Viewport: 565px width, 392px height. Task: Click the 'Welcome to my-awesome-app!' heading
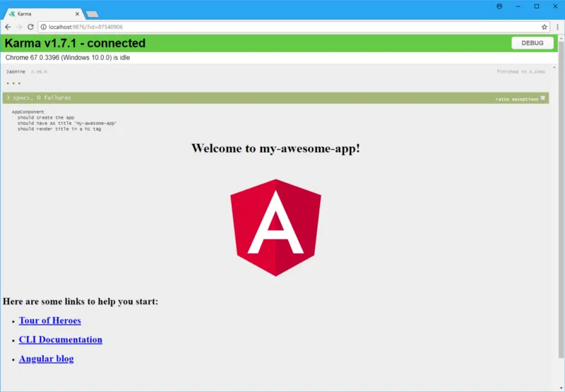coord(275,148)
